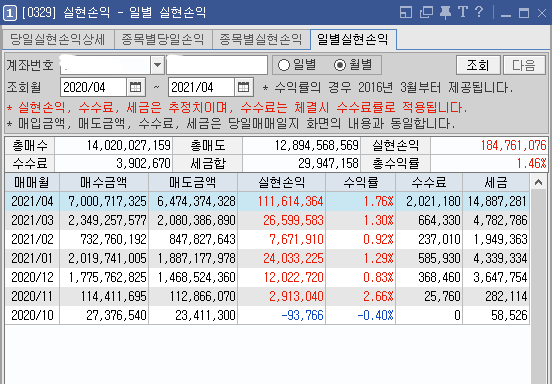The image size is (552, 384).
Task: Open the 종목별실현손익 tab
Action: [261, 39]
